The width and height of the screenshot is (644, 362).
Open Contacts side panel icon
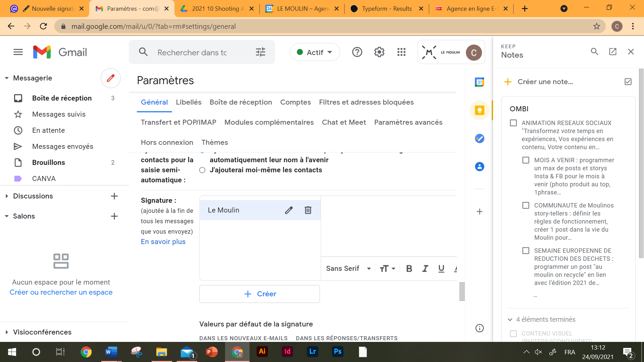click(479, 167)
